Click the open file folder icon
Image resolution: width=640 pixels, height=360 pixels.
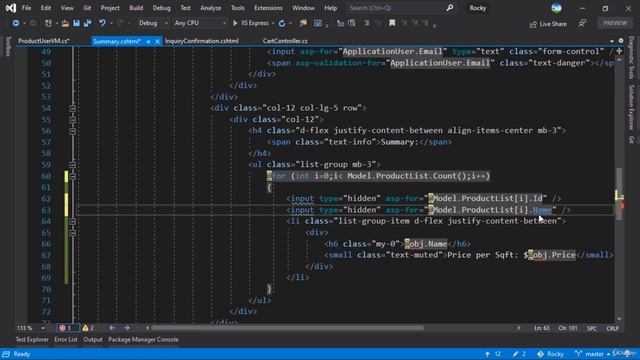(65, 23)
